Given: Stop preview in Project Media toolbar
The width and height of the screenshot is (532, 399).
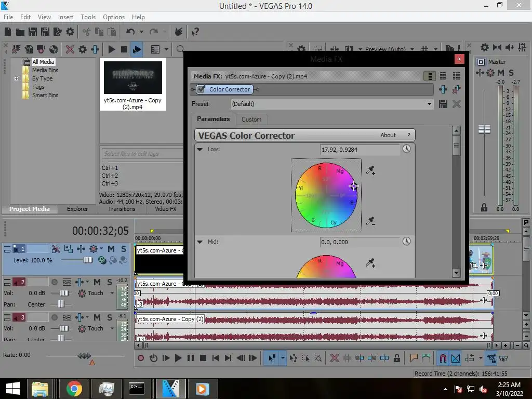Looking at the screenshot, I should (124, 49).
